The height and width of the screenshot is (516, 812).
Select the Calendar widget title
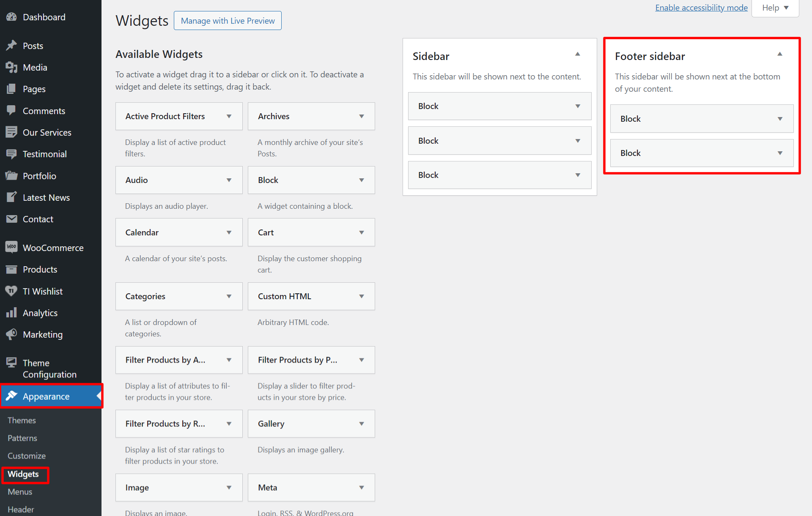pyautogui.click(x=142, y=232)
